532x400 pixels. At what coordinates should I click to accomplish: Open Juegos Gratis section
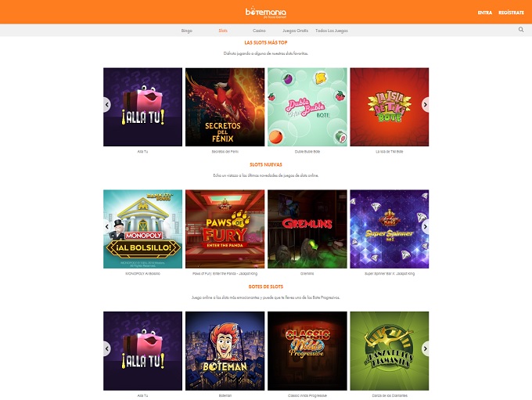[x=295, y=31]
